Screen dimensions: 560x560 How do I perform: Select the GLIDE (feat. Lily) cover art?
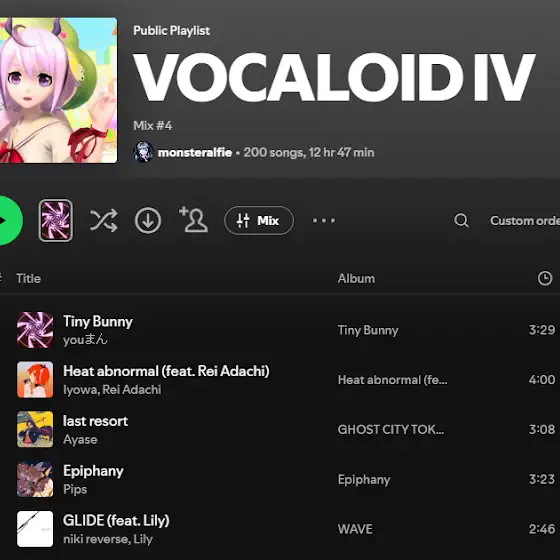(35, 529)
